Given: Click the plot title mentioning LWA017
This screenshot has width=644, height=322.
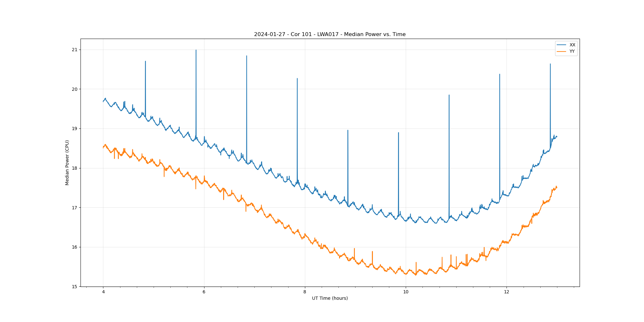Looking at the screenshot, I should (330, 34).
